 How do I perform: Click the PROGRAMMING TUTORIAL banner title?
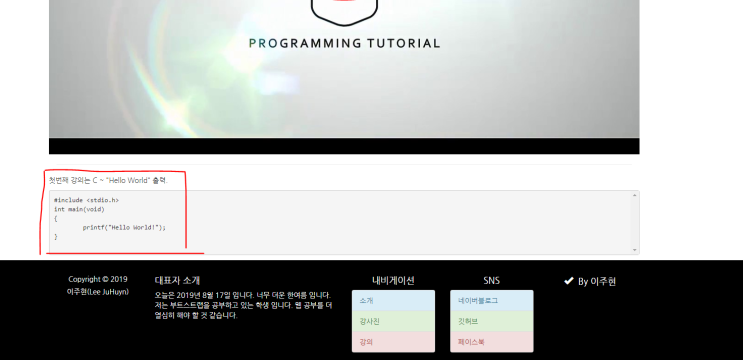(344, 44)
